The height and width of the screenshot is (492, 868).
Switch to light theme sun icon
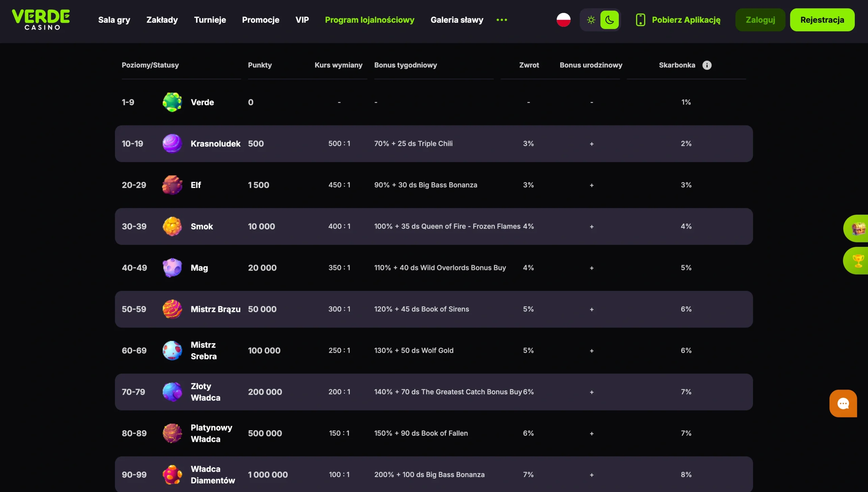click(x=591, y=20)
